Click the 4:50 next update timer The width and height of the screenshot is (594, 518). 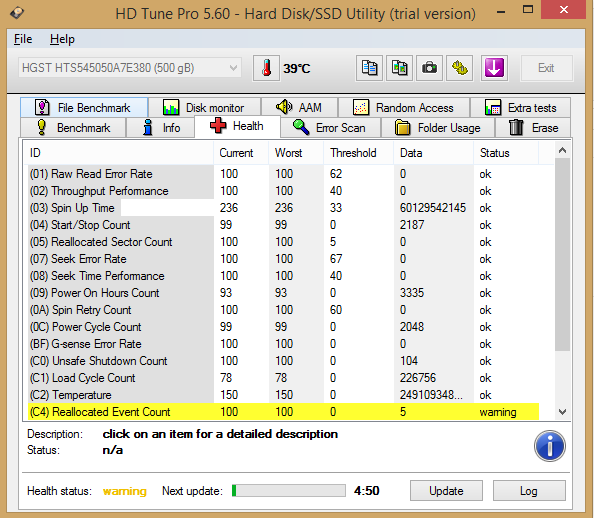tap(366, 491)
